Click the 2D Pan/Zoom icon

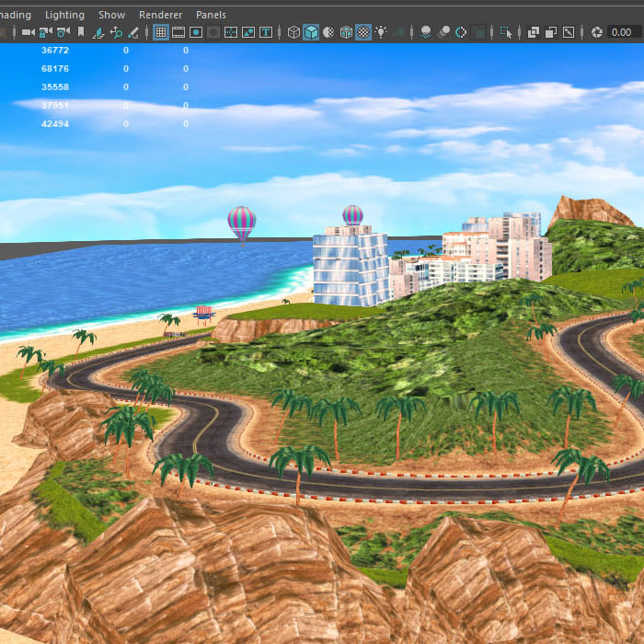click(x=116, y=32)
